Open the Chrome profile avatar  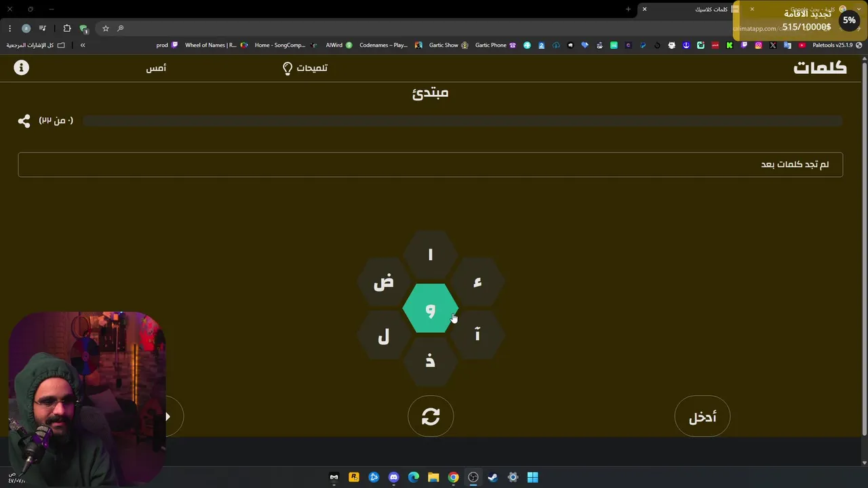26,28
